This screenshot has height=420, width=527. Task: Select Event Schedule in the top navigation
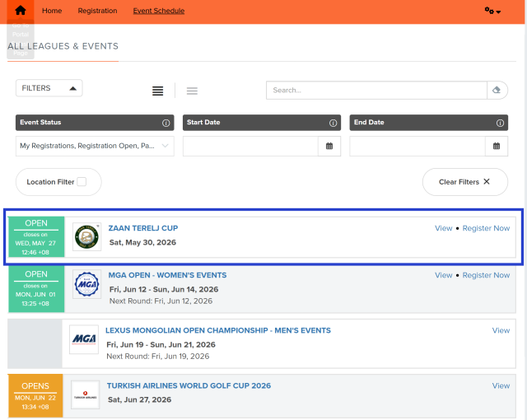(x=158, y=11)
